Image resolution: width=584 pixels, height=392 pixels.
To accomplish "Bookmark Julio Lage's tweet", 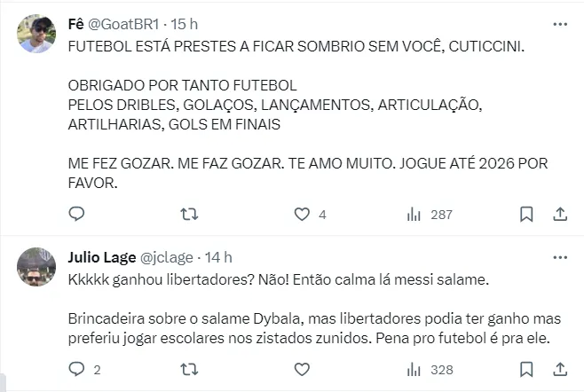I will click(526, 369).
